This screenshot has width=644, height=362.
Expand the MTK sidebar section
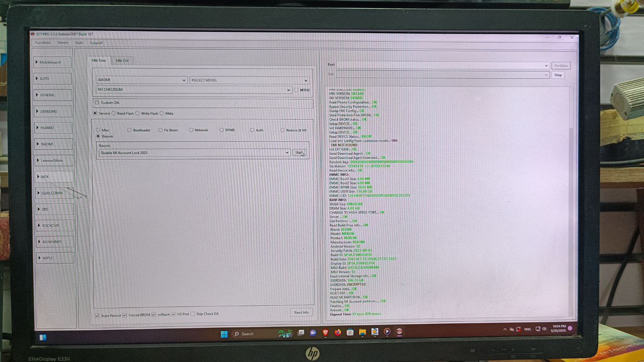[54, 176]
